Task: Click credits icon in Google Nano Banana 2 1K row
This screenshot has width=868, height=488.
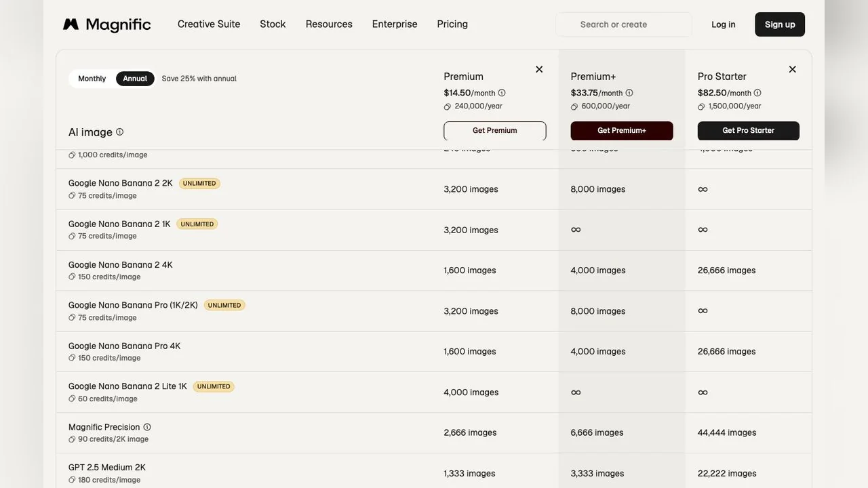Action: pos(72,237)
